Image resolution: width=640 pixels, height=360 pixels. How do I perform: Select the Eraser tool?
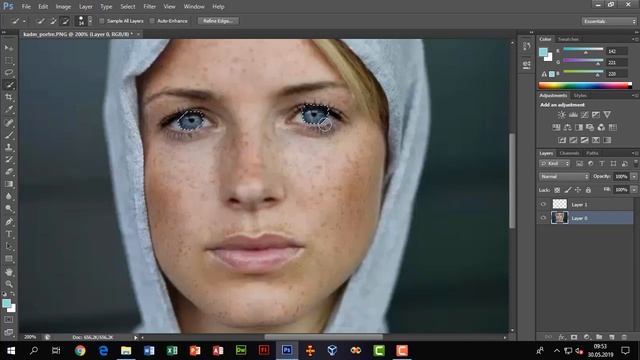[9, 171]
